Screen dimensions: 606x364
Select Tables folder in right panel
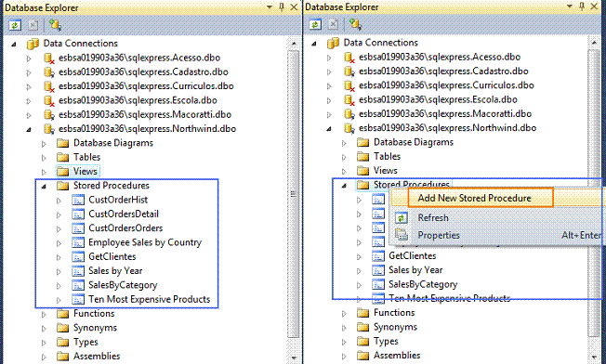[x=388, y=156]
